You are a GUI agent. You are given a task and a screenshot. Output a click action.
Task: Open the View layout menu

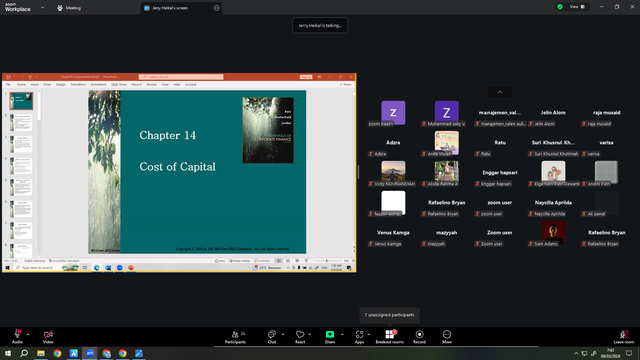[577, 7]
